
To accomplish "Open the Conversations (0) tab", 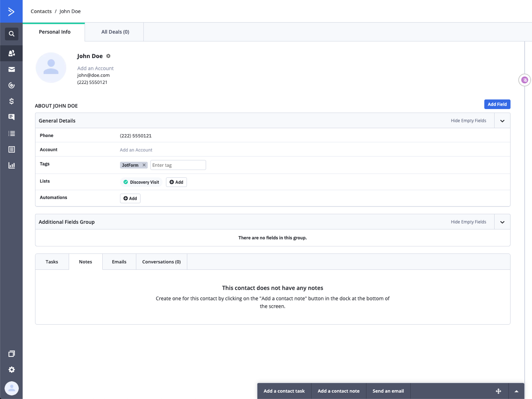I will pyautogui.click(x=161, y=262).
